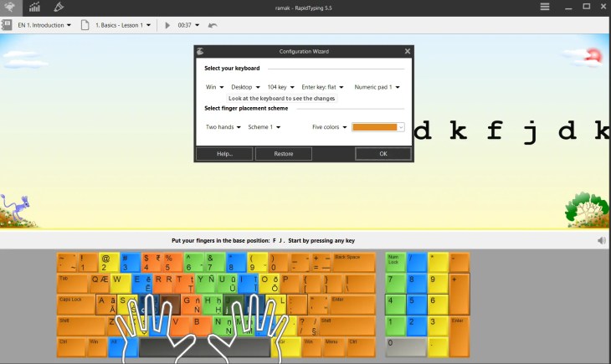This screenshot has height=364, width=611.
Task: Expand the 104 key dropdown
Action: point(280,87)
